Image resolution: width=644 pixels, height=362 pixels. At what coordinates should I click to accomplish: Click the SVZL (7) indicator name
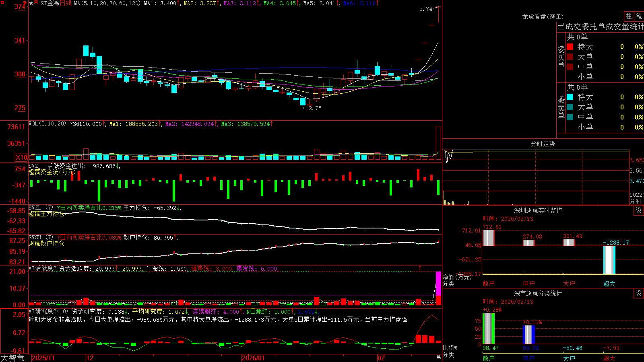click(41, 208)
